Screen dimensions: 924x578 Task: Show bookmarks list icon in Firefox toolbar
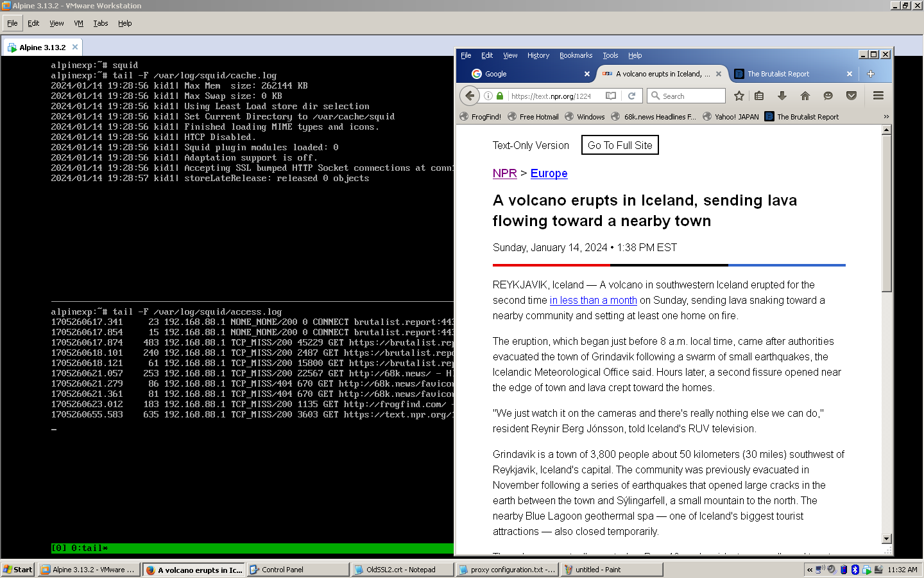coord(759,96)
